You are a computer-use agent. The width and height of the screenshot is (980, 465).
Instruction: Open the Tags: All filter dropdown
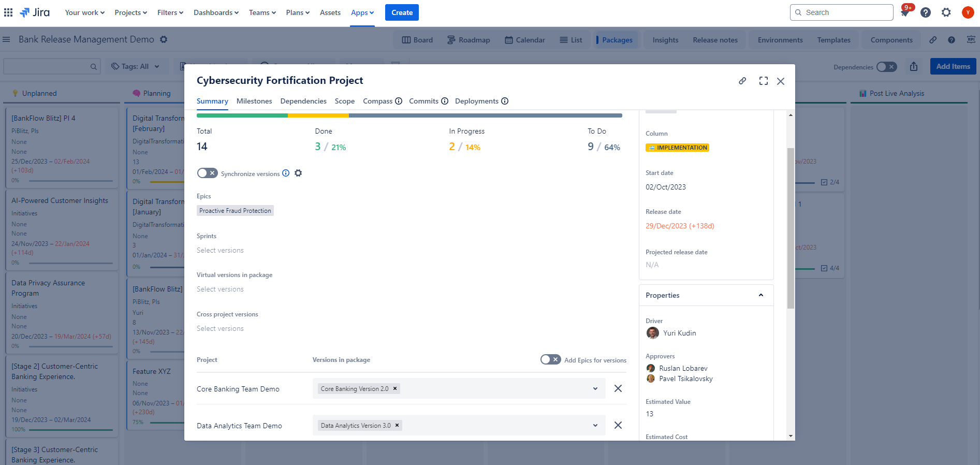136,66
